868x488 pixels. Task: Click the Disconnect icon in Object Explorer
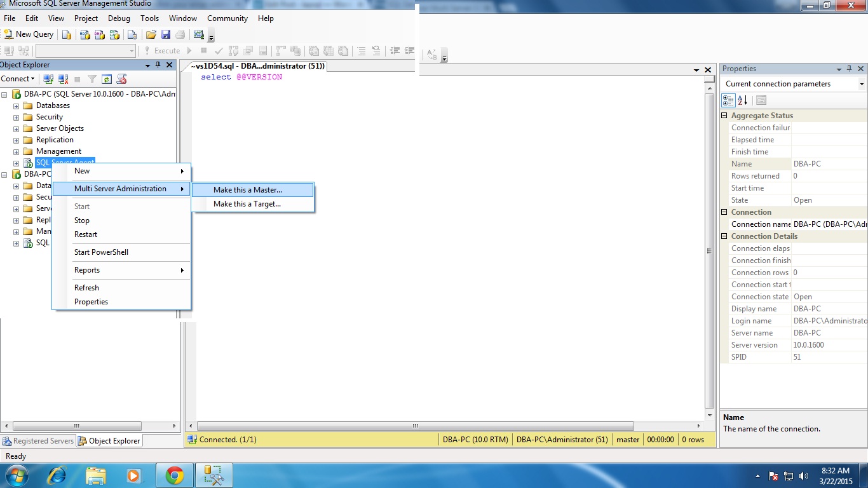63,79
